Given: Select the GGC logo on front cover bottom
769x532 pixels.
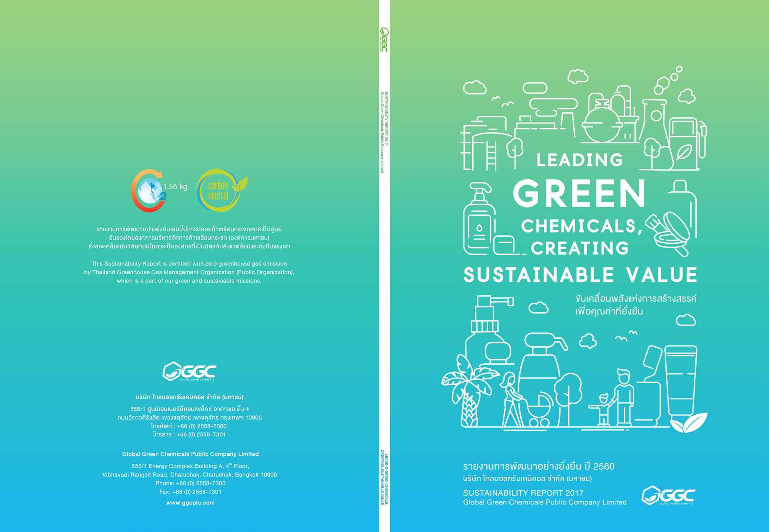Looking at the screenshot, I should tap(668, 495).
